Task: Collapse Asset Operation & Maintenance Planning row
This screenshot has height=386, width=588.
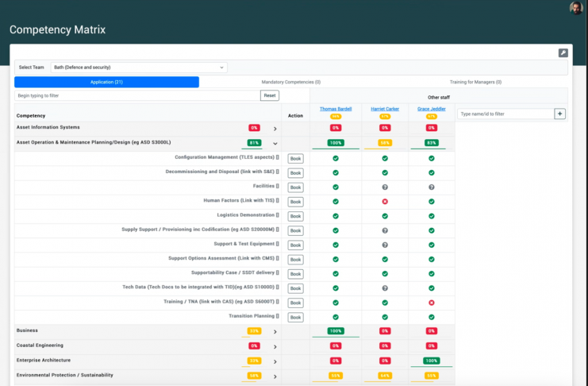Action: click(x=275, y=144)
